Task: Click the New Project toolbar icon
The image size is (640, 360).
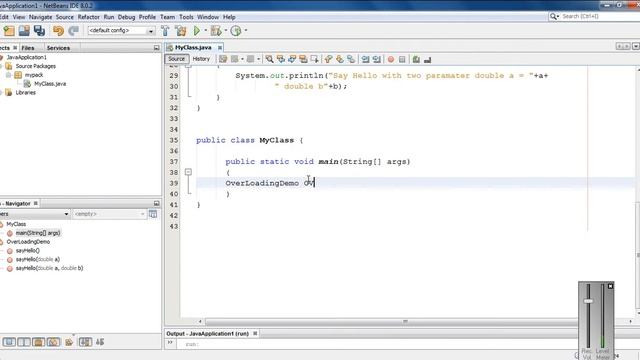Action: point(9,31)
